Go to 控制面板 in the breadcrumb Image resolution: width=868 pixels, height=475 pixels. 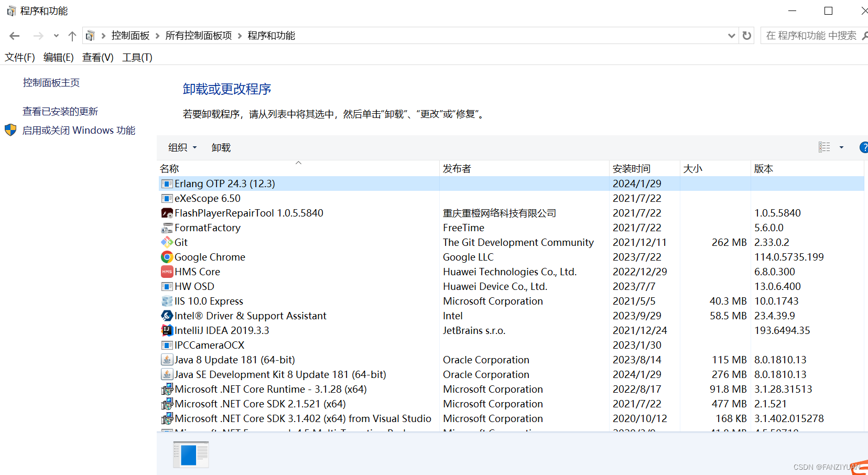[x=131, y=36]
